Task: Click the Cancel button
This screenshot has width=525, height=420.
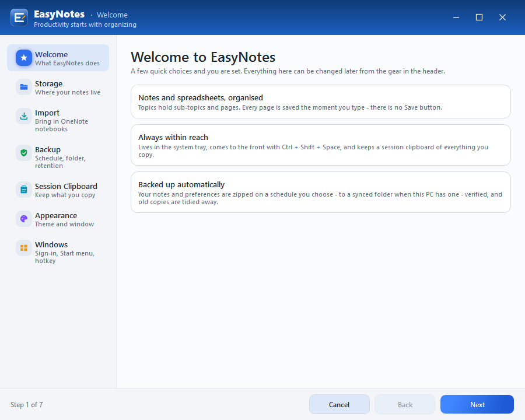Action: [x=339, y=404]
